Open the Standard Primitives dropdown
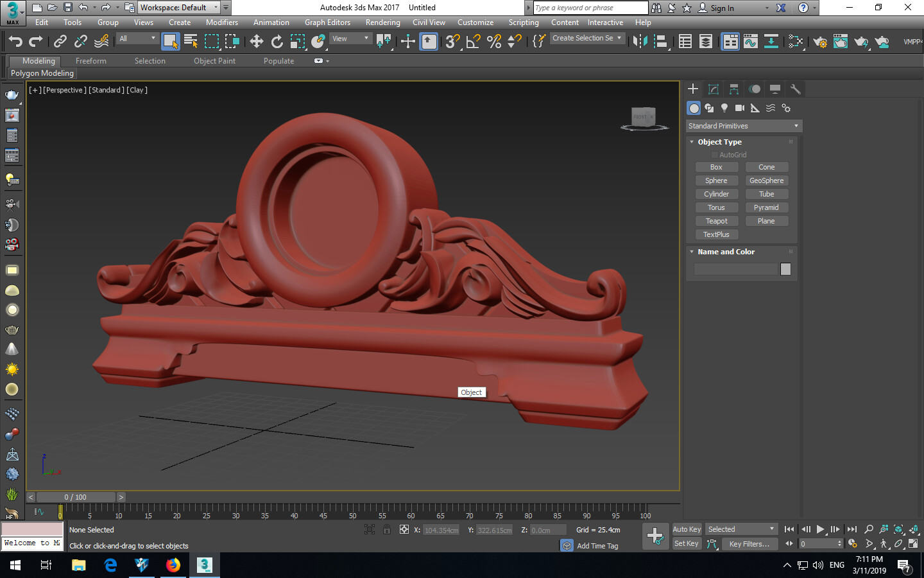Image resolution: width=924 pixels, height=578 pixels. click(743, 126)
